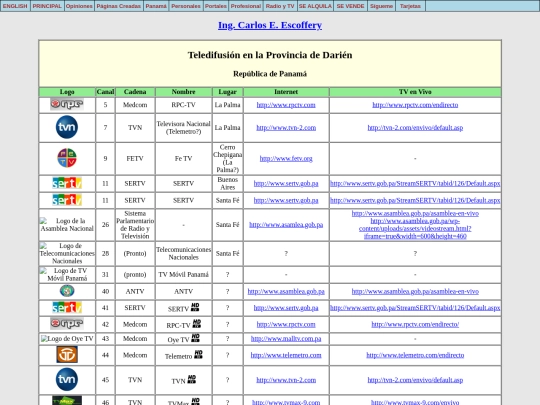Screen dimensions: 540x405
Task: Click the 'TV Móvil Panamá' name cell
Action: pos(184,274)
